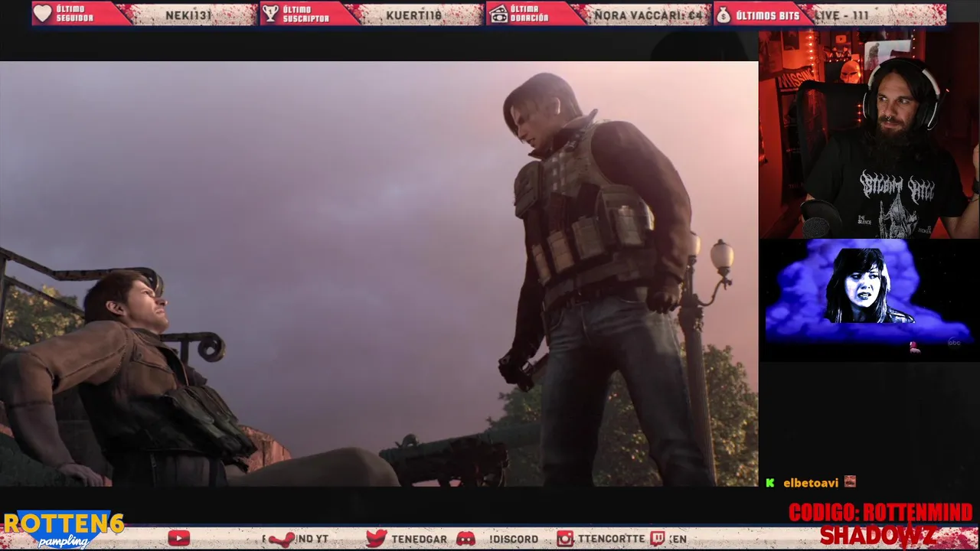Click the Última Donación label
This screenshot has width=980, height=551.
click(x=530, y=14)
